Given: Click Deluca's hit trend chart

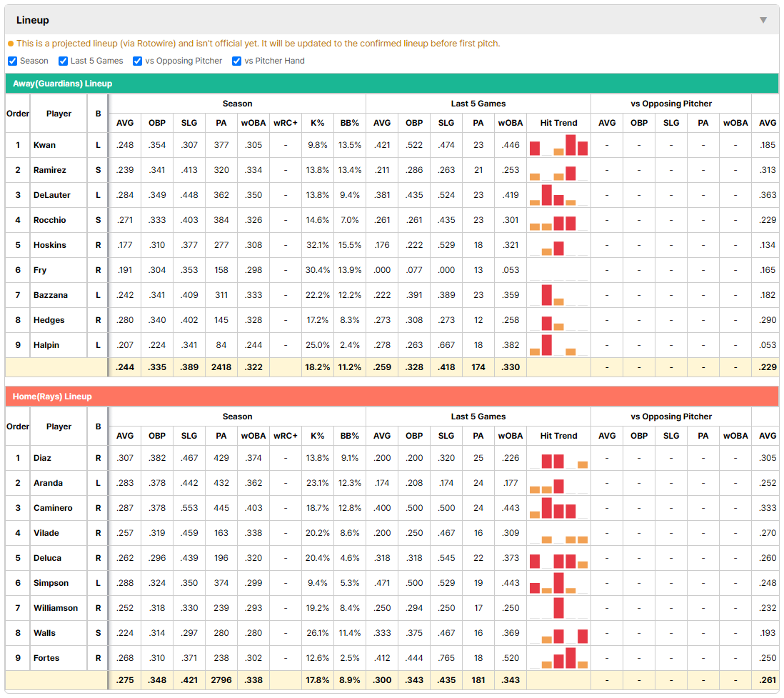Looking at the screenshot, I should click(x=558, y=558).
